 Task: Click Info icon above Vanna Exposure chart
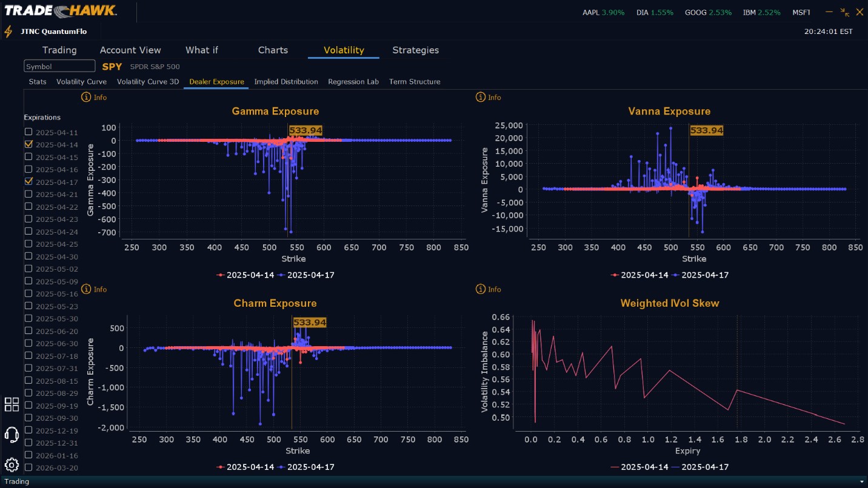pos(481,97)
